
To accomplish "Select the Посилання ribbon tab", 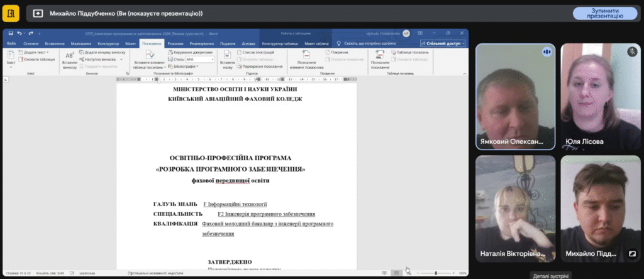I will coord(152,43).
